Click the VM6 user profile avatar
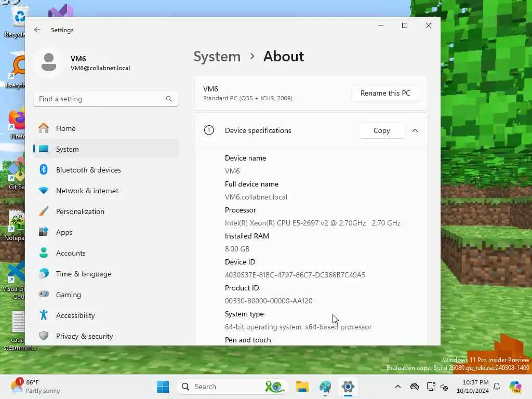532x399 pixels. (49, 62)
